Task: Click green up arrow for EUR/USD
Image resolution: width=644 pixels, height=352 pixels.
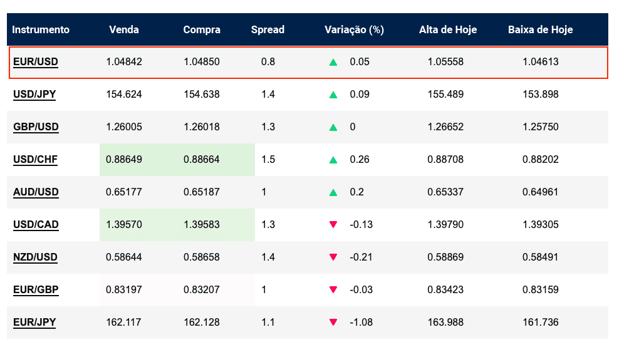Action: click(333, 62)
